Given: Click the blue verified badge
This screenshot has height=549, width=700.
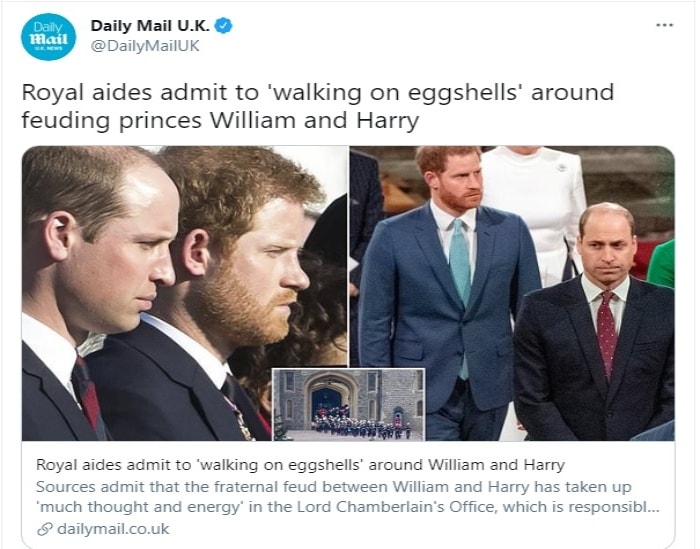Looking at the screenshot, I should 224,26.
